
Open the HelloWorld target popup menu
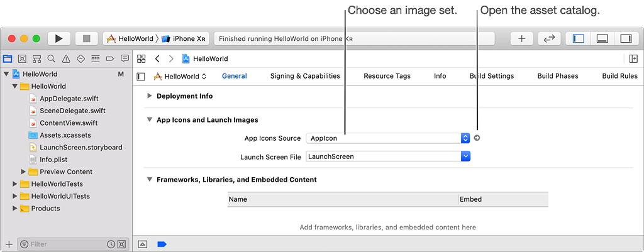pyautogui.click(x=180, y=76)
